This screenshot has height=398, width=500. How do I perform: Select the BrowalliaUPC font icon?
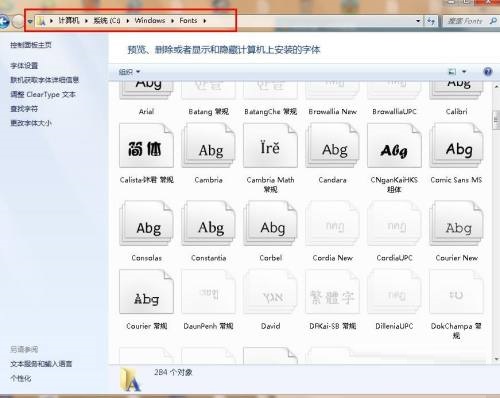(x=394, y=91)
